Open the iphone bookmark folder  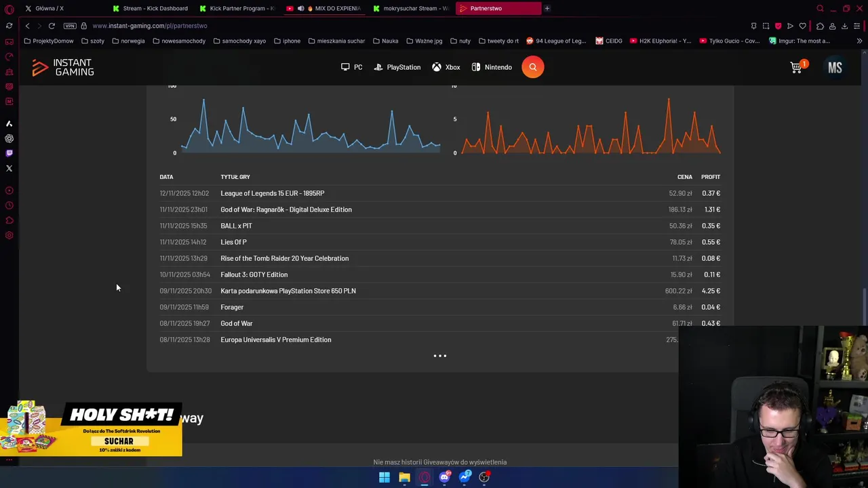(x=287, y=41)
